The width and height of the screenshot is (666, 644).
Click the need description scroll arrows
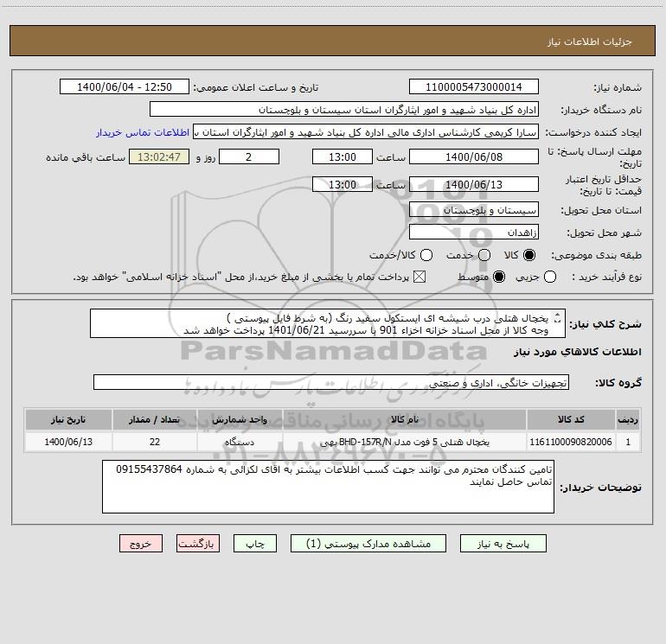click(x=558, y=317)
